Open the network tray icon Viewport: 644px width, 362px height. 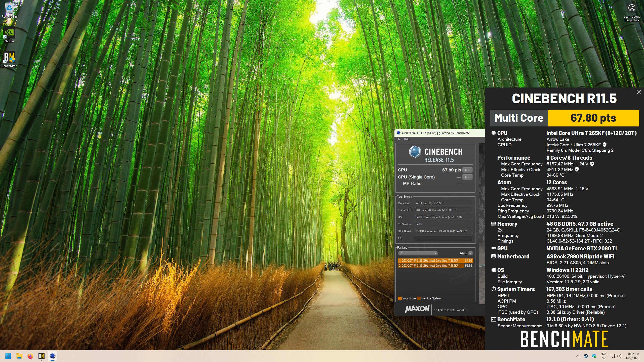coord(613,356)
